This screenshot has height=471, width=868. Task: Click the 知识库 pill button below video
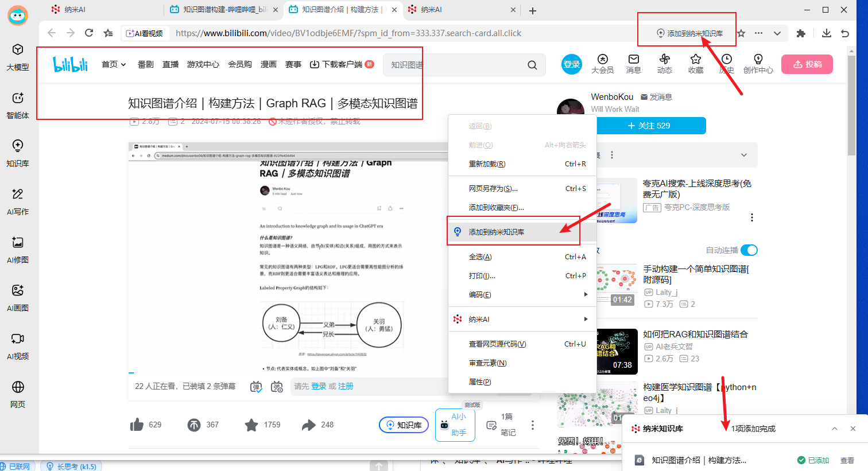tap(404, 425)
